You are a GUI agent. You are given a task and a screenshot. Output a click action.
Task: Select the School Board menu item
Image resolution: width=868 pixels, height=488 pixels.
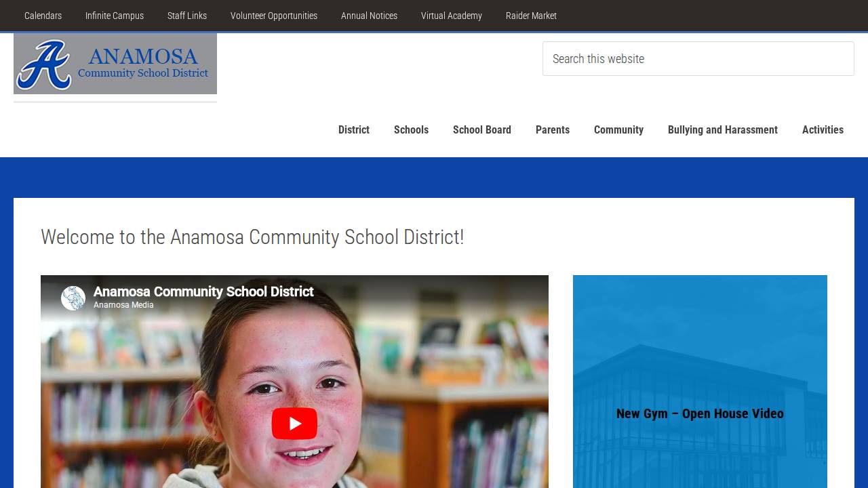(x=481, y=129)
